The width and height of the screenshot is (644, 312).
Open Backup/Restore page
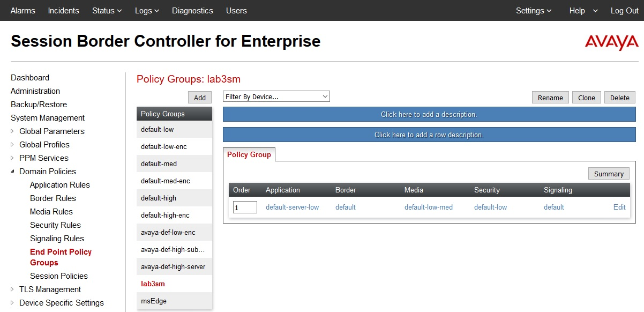pyautogui.click(x=39, y=105)
